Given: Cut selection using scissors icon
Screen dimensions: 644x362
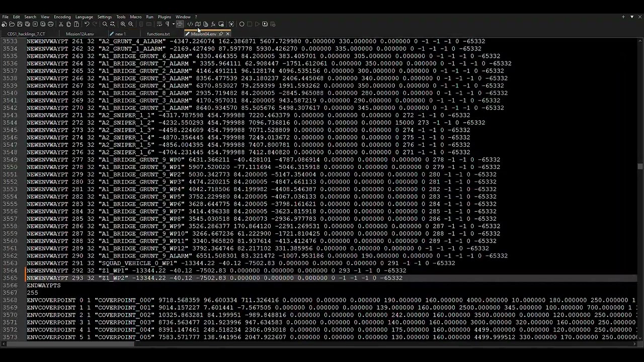Looking at the screenshot, I should (x=61, y=24).
